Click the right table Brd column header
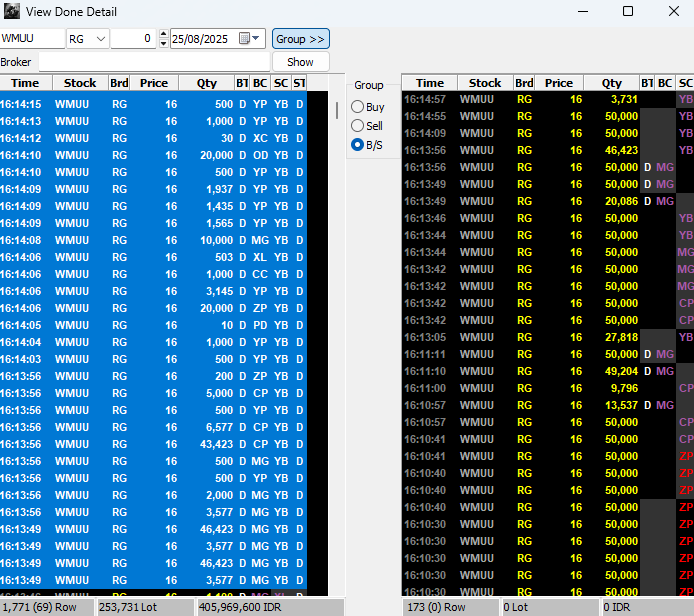Screen dimensions: 694x616 [x=524, y=83]
